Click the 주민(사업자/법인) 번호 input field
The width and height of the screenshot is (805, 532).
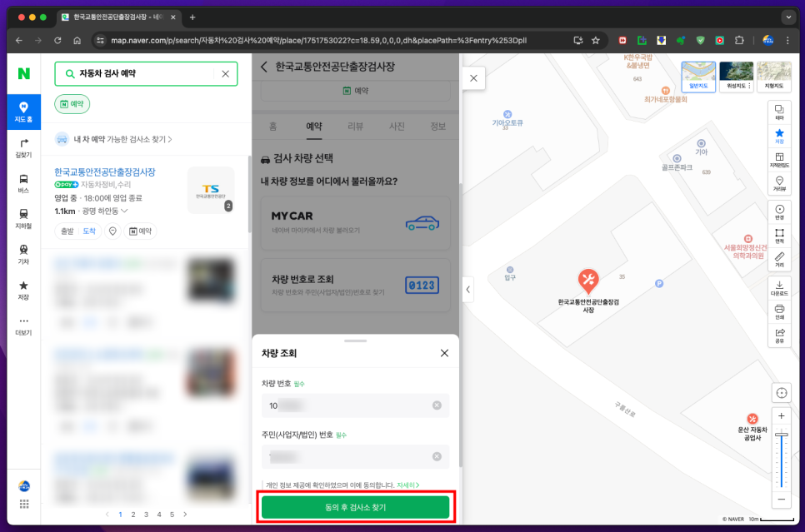[x=355, y=456]
